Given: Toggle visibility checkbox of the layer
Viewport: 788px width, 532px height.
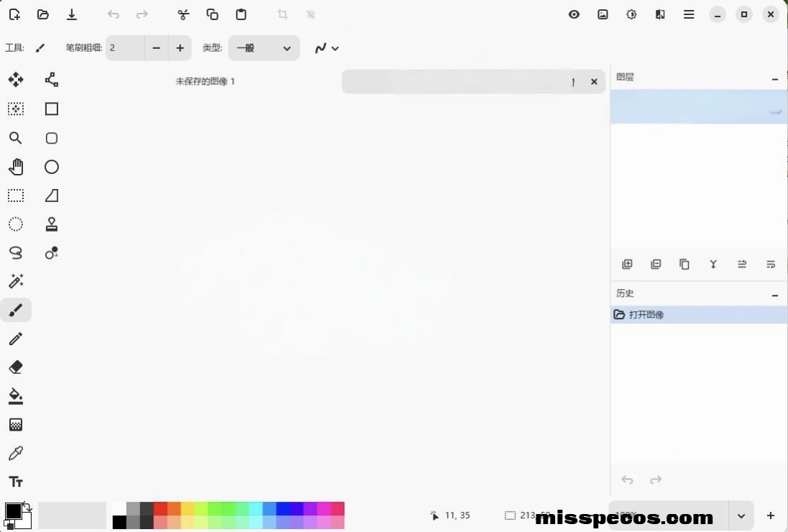Looking at the screenshot, I should click(774, 108).
